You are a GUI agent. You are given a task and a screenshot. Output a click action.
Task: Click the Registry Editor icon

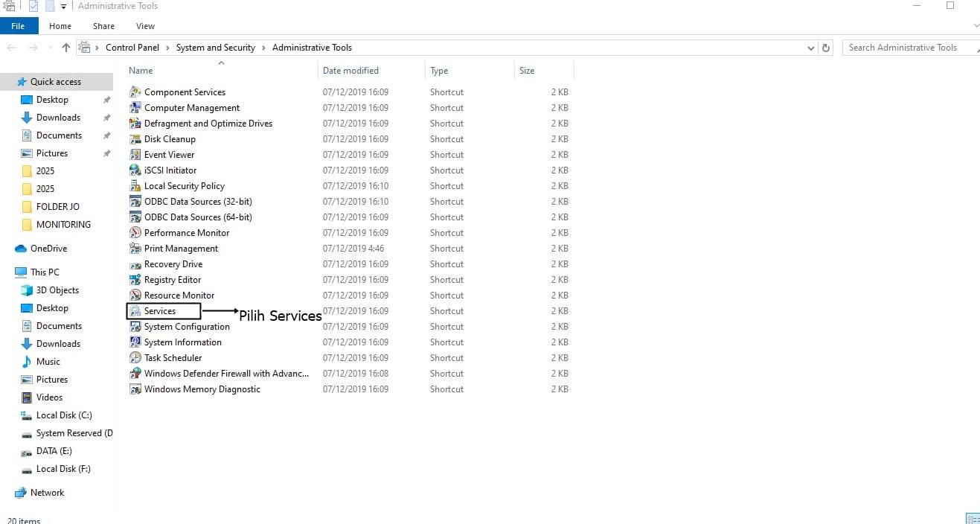click(x=135, y=279)
